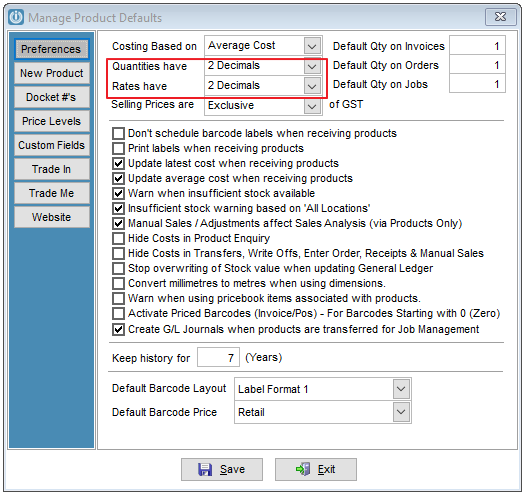Click the floppy disk Save icon

click(x=205, y=469)
